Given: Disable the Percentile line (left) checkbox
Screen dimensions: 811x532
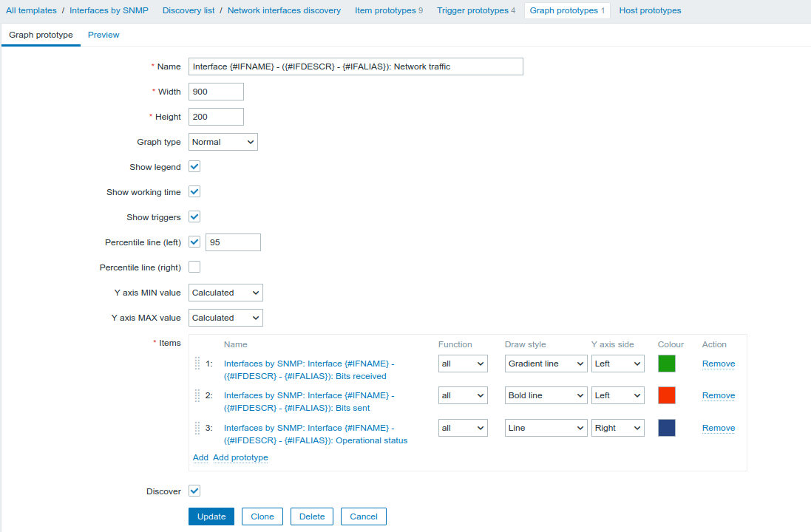Looking at the screenshot, I should [194, 242].
